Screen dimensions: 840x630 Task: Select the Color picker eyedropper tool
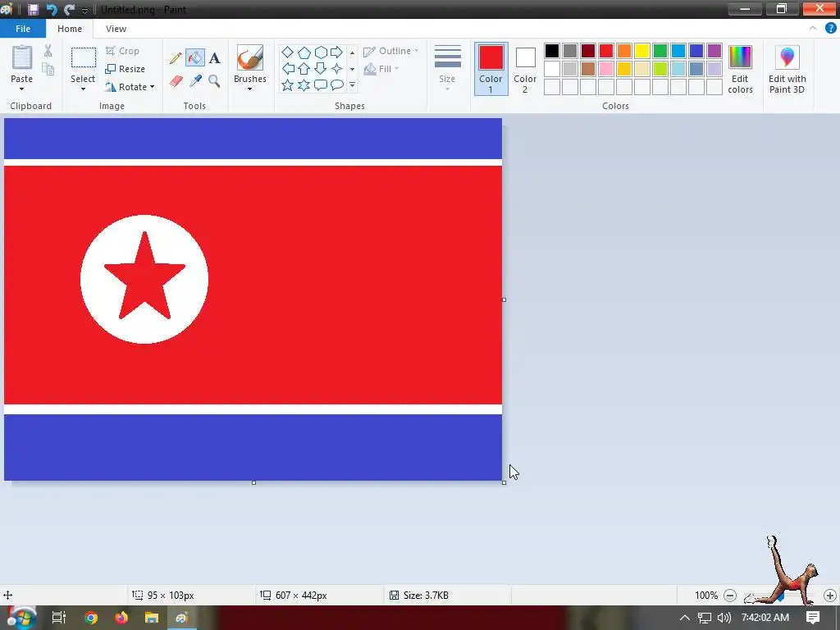pos(195,81)
